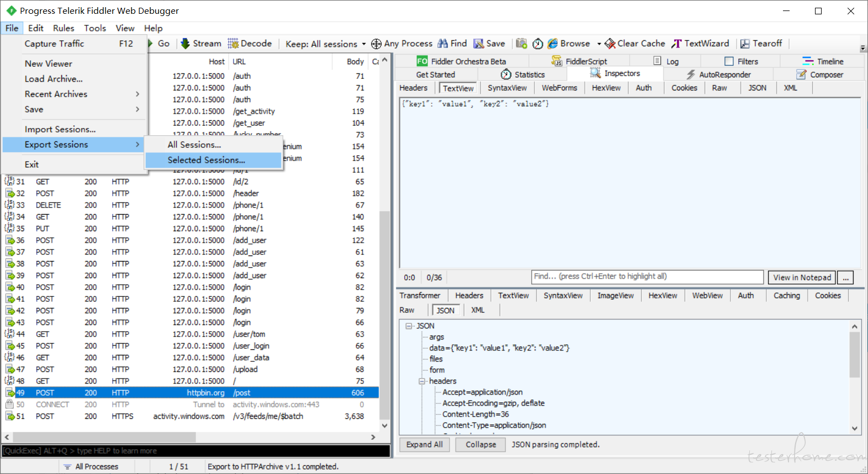Switch to the Timeline tab
This screenshot has width=868, height=474.
823,61
